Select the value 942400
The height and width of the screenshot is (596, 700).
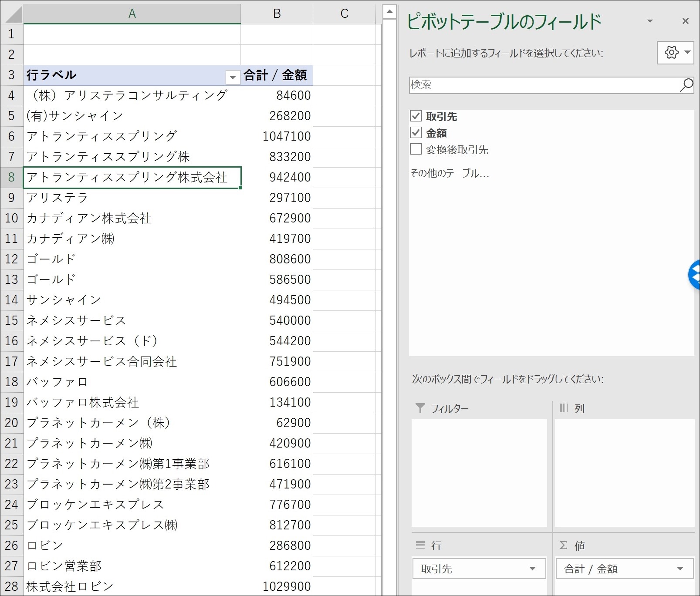pyautogui.click(x=277, y=177)
